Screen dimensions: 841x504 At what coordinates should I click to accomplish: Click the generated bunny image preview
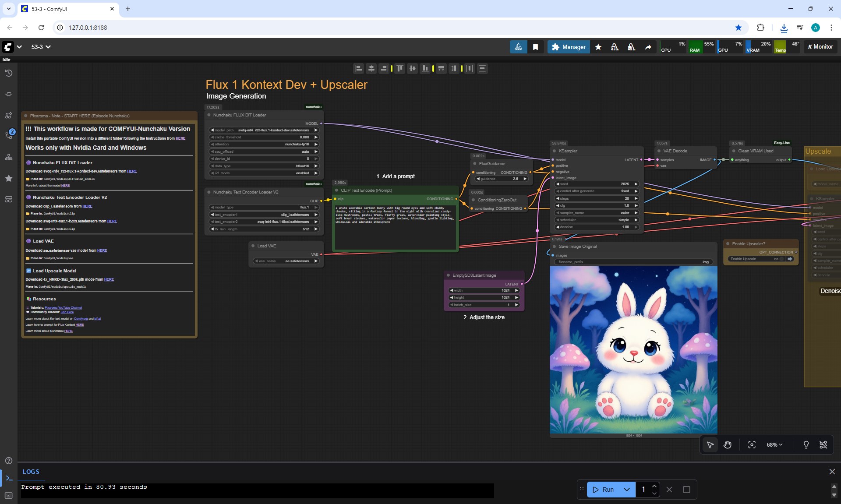[x=633, y=349]
